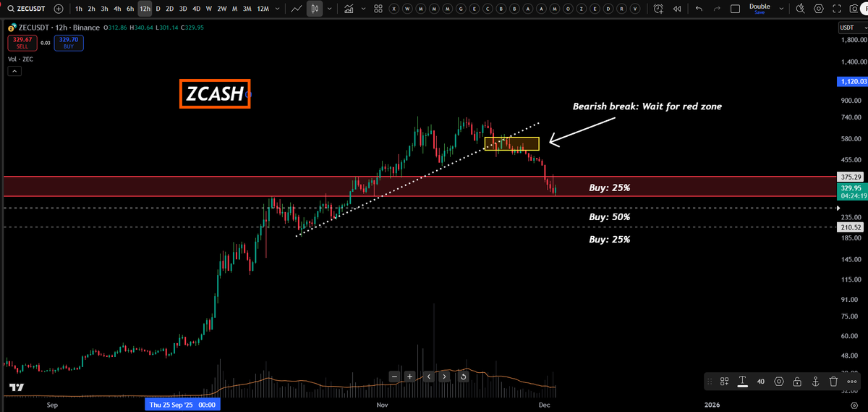Click the blue 329.70 BUY button
Viewport: 868px width, 412px height.
pos(69,43)
